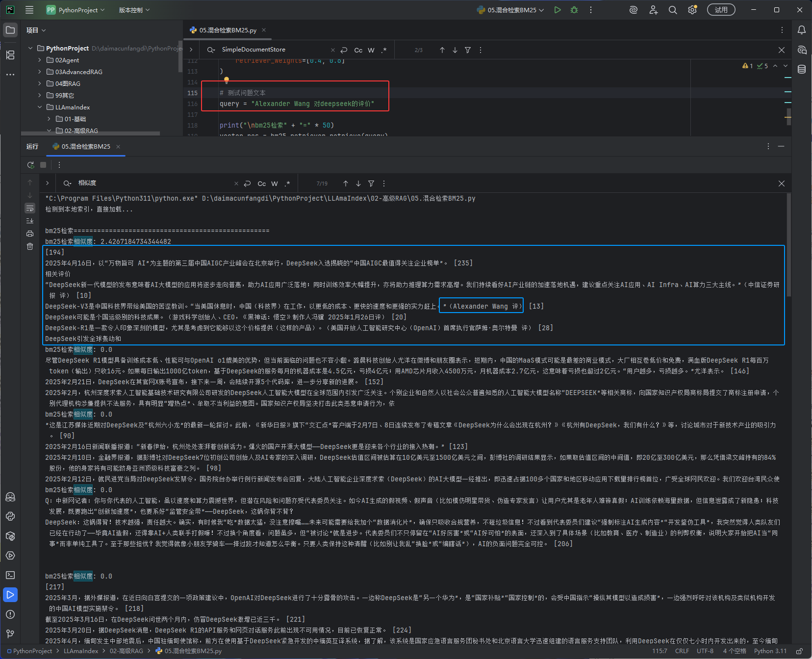Screen dimensions: 812x659
Task: Open Search Everywhere magnifier
Action: (x=673, y=10)
